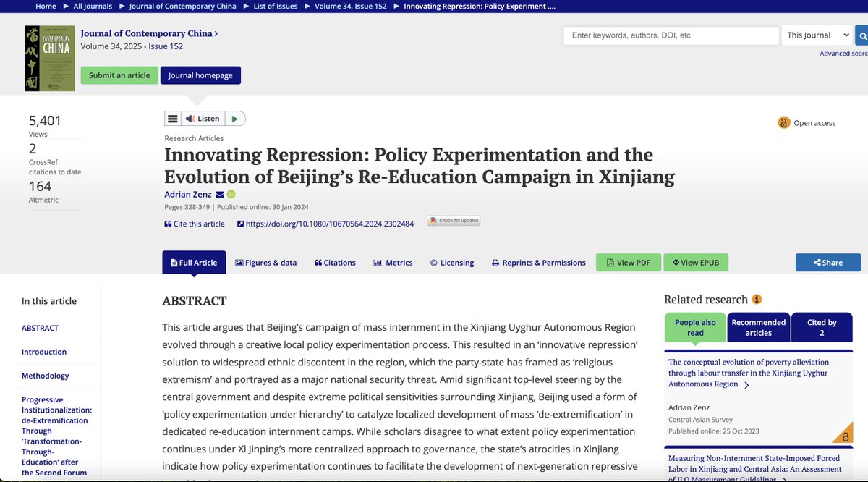Go to Home breadcrumb
Viewport: 868px width, 482px height.
click(46, 7)
